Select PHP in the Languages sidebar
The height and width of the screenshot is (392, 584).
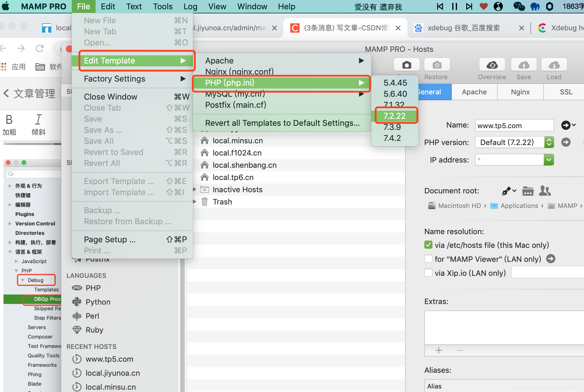coord(93,288)
